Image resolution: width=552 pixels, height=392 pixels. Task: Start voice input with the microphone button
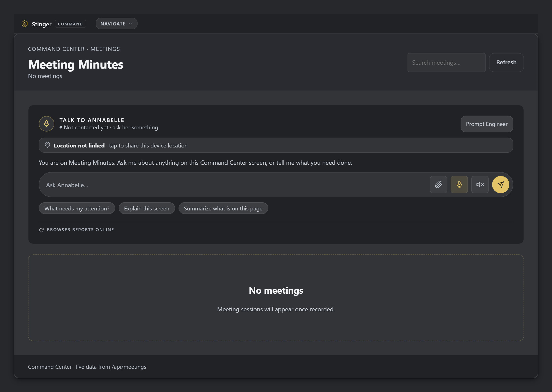pos(459,185)
